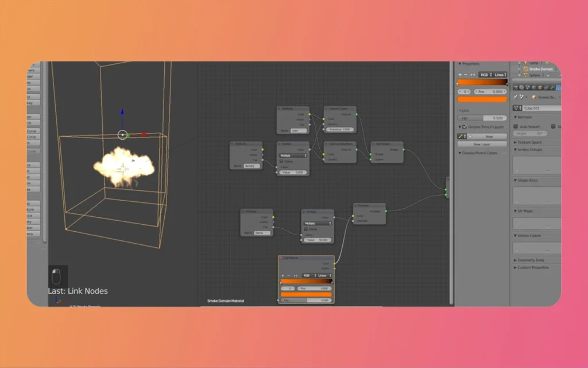This screenshot has height=368, width=588.
Task: Open RGB dropdown in Properties panel
Action: (x=486, y=75)
